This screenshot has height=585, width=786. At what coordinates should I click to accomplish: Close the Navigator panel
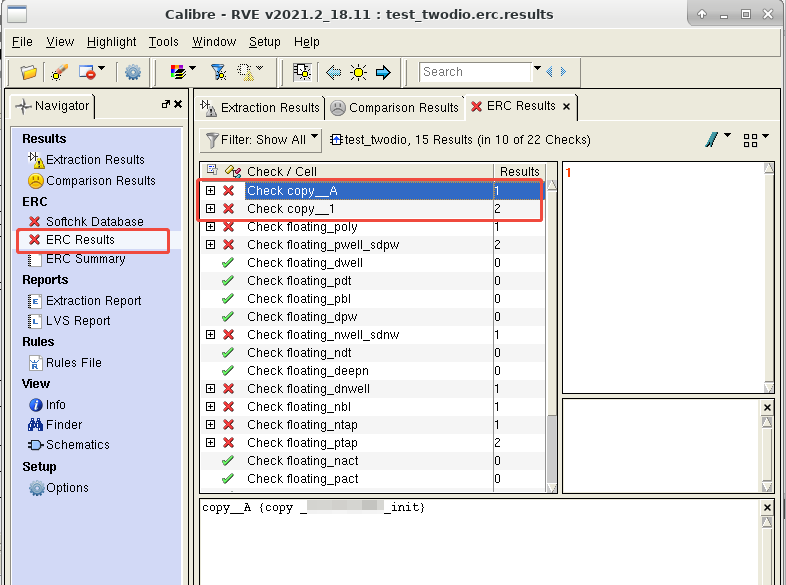point(178,104)
